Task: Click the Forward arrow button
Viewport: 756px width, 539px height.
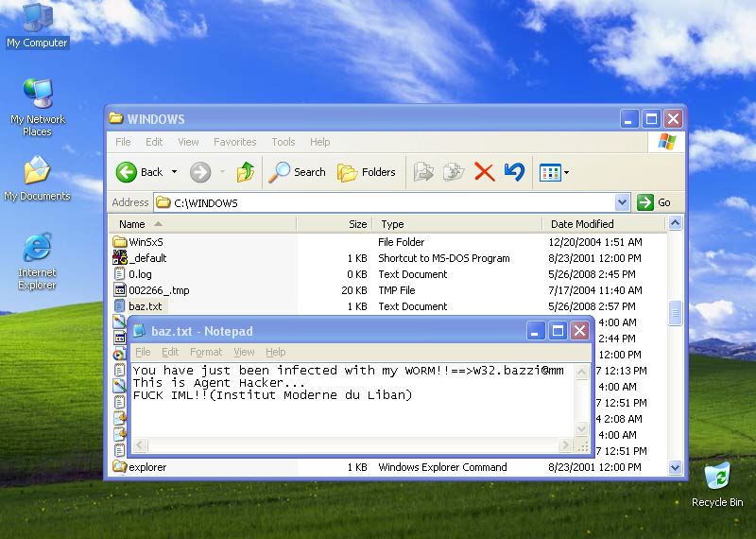Action: click(200, 172)
